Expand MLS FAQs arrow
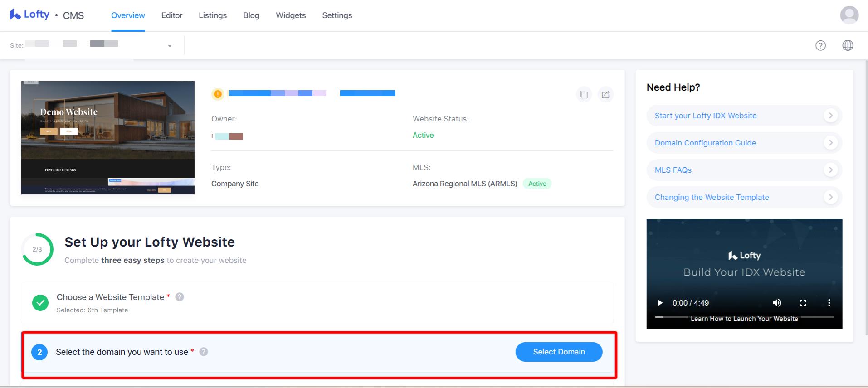The image size is (868, 388). pos(830,170)
